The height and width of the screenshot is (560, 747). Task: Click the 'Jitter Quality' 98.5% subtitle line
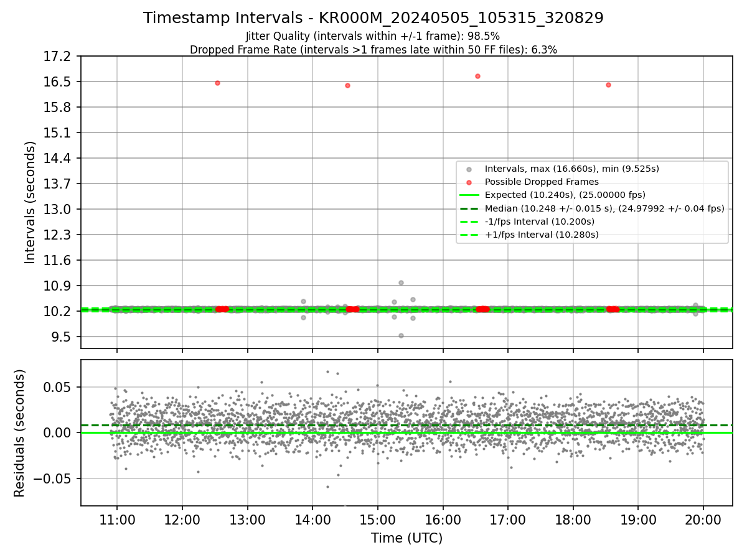[373, 36]
